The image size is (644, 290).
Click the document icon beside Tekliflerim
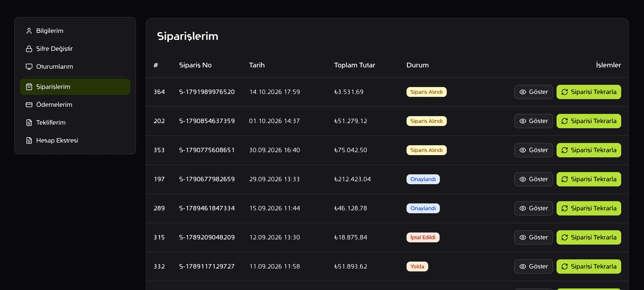(29, 122)
